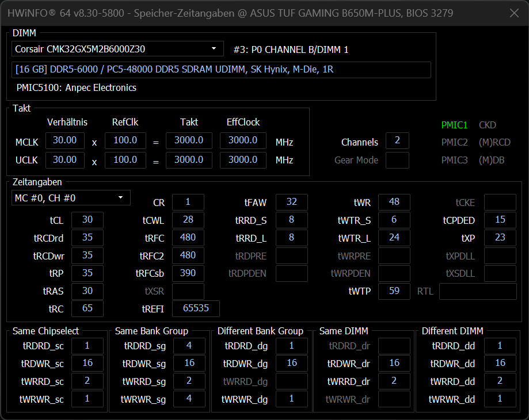This screenshot has width=529, height=420.
Task: Click the tRFC2 value 480
Action: (x=188, y=255)
